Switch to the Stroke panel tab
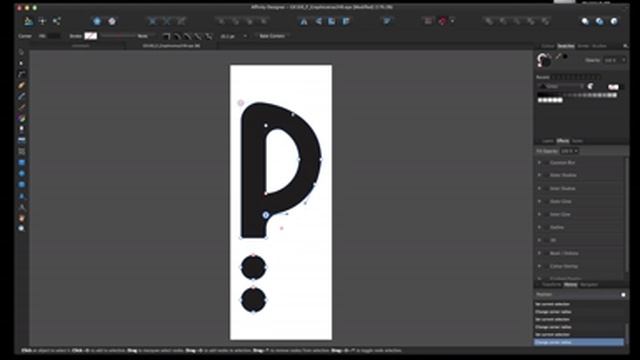This screenshot has width=640, height=360. [583, 46]
